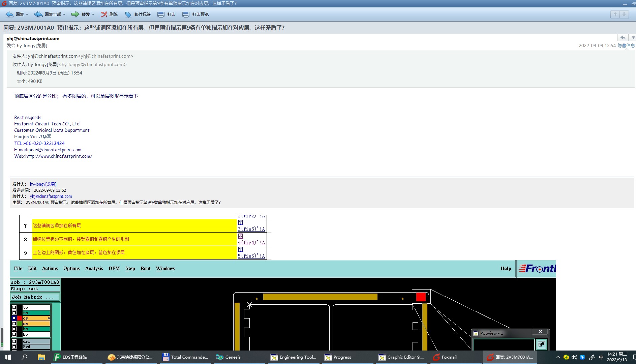Viewport: 636px width, 364px height.
Task: Click the message body vertical scrollbar thumb
Action: 2,337
